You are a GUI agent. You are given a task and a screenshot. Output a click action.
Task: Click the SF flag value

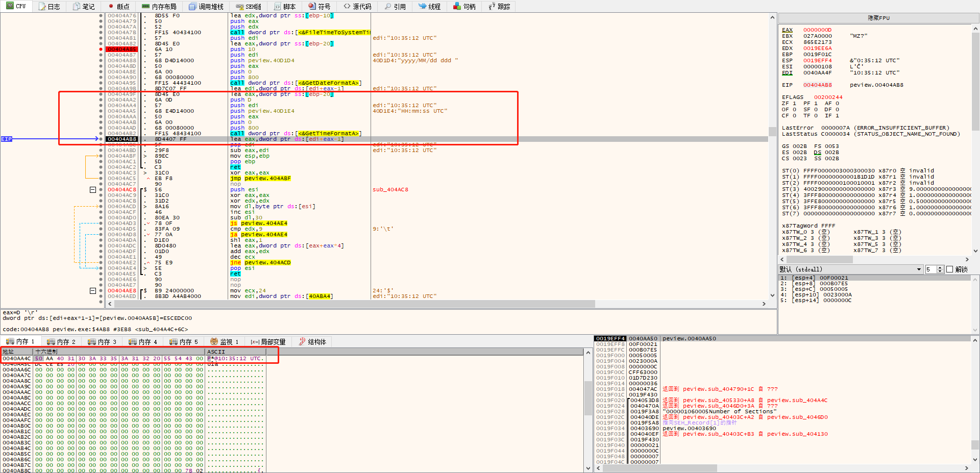coord(816,109)
